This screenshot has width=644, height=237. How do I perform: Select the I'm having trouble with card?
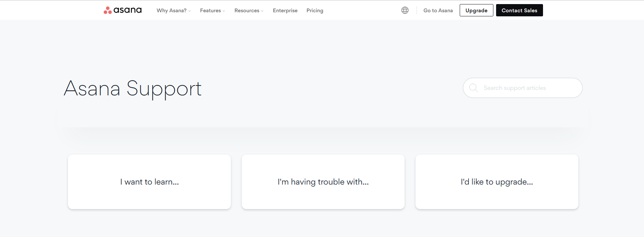[x=323, y=182]
